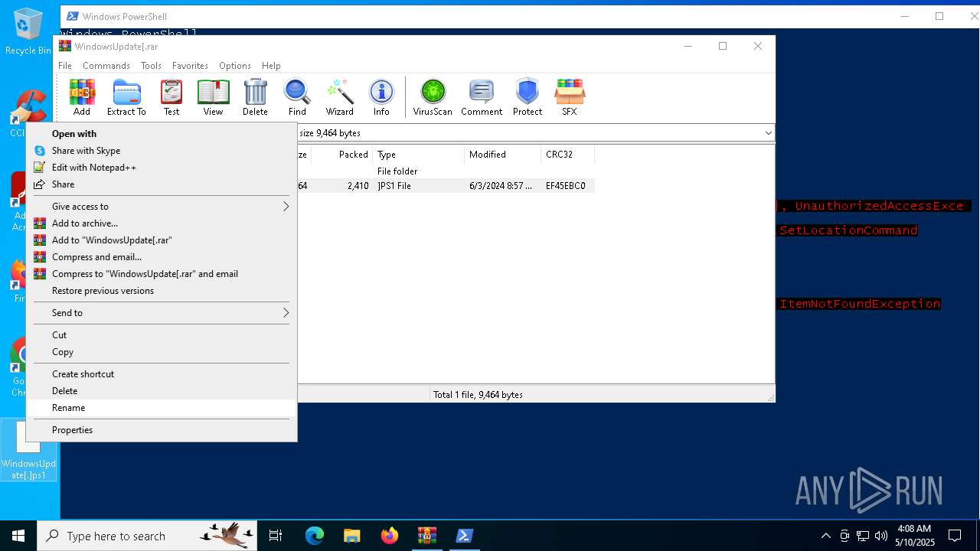980x551 pixels.
Task: Choose Delete from the context menu
Action: pos(162,391)
